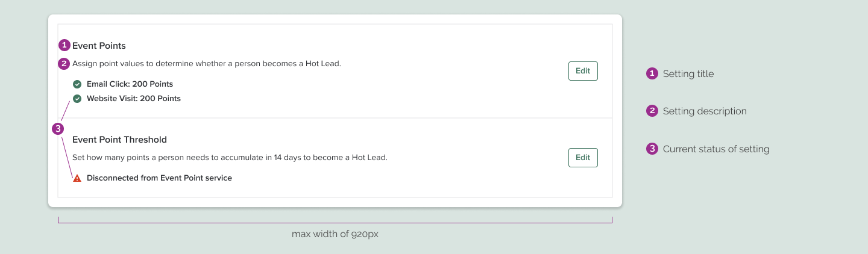This screenshot has width=868, height=254.
Task: Click the red warning triangle icon
Action: 77,178
